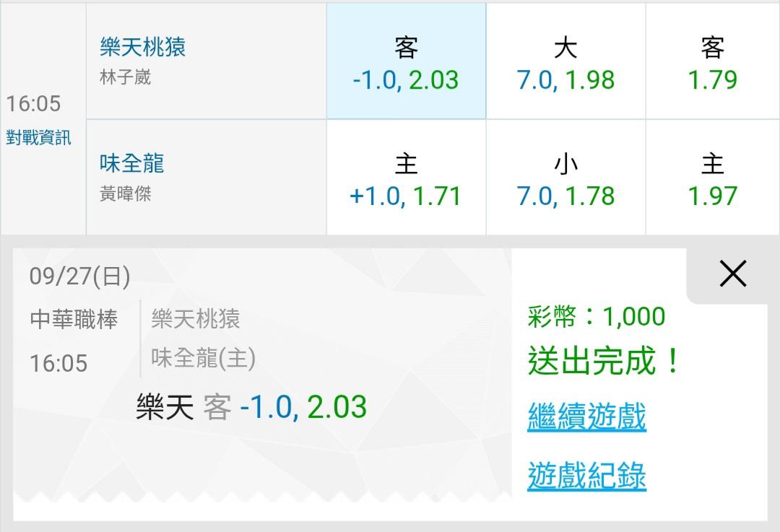The width and height of the screenshot is (780, 532).
Task: Open the 味全龍 team name in schedule
Action: click(x=132, y=164)
